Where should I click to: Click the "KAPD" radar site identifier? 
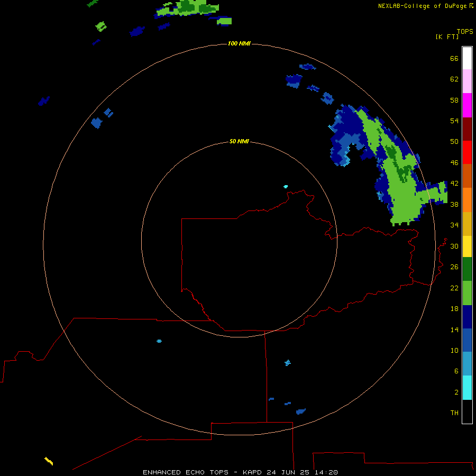pos(253,472)
